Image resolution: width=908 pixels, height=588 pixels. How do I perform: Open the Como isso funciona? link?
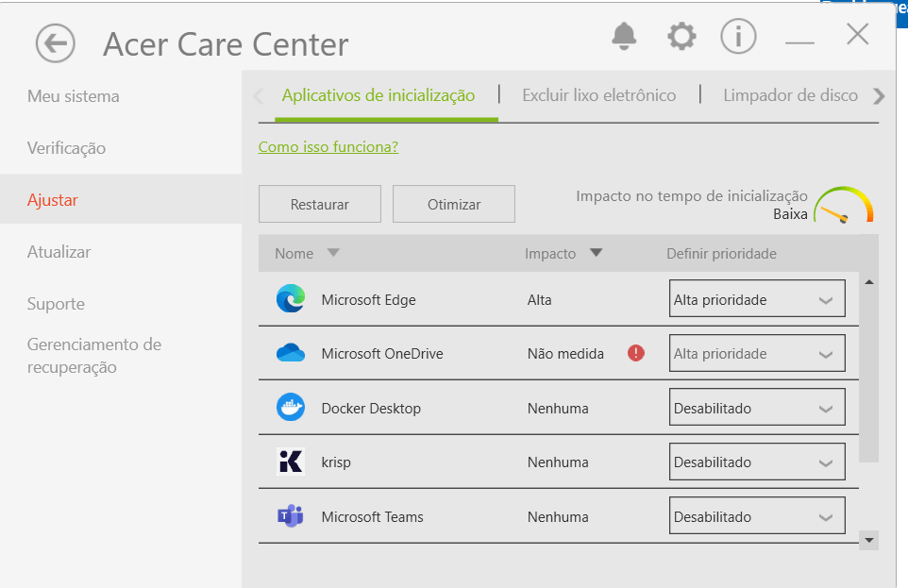click(x=328, y=147)
